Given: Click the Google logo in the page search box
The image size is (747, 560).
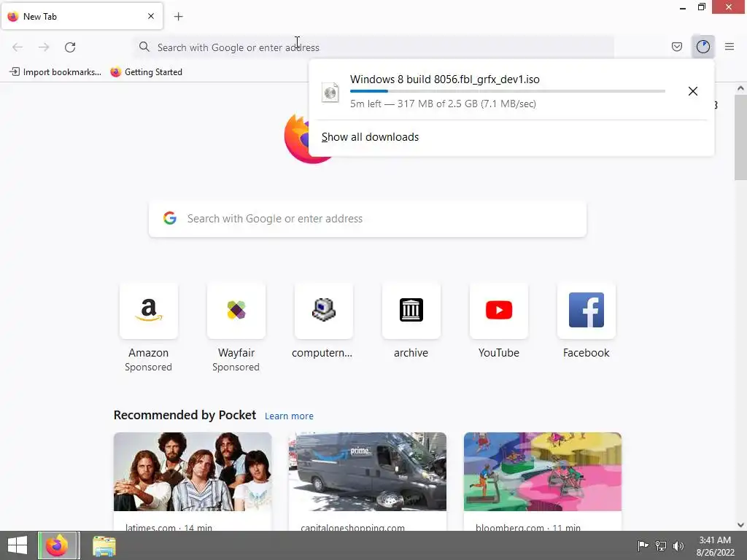Looking at the screenshot, I should (x=169, y=218).
